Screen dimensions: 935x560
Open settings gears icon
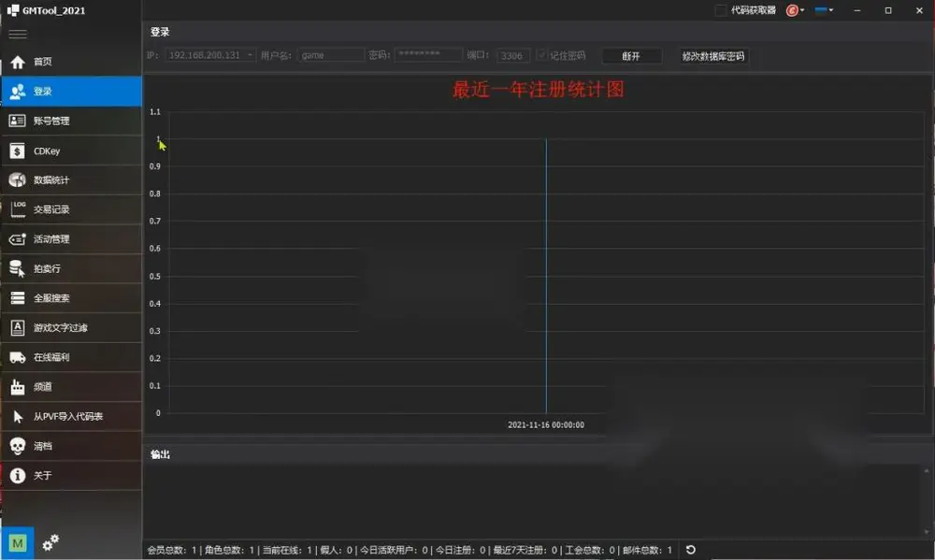(x=50, y=543)
